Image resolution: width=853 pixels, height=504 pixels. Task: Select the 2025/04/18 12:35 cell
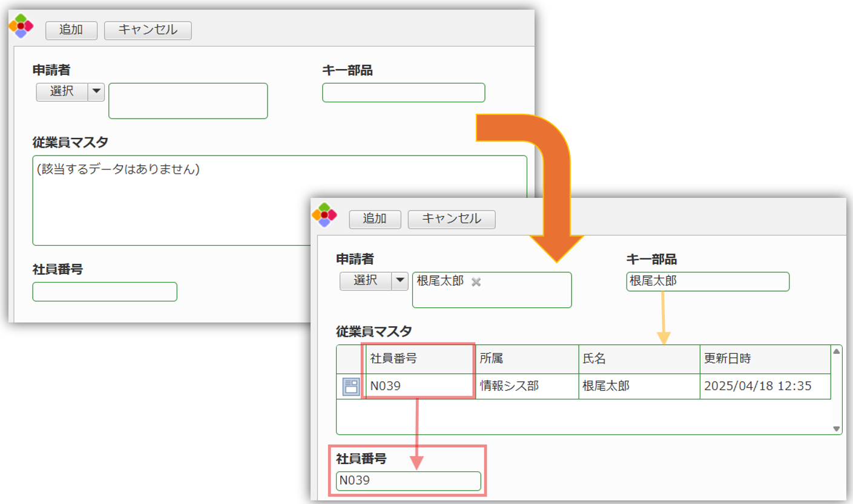tap(765, 387)
